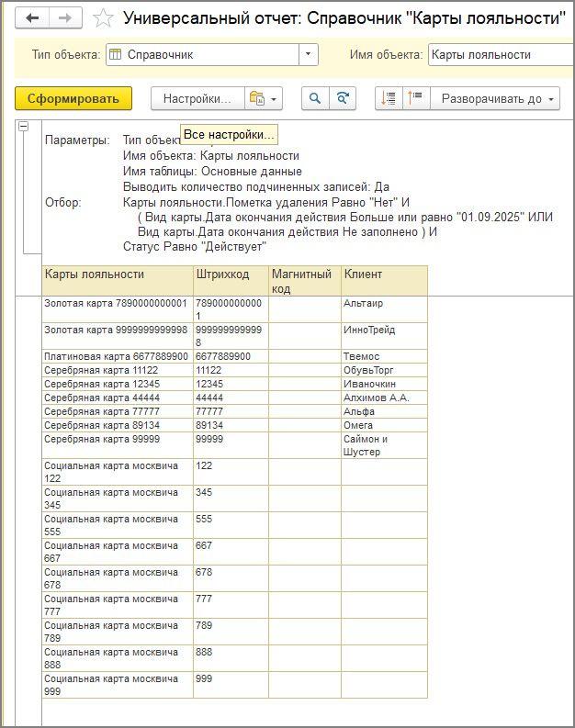The height and width of the screenshot is (728, 575).
Task: Click barcode cell 89134
Action: coord(231,425)
